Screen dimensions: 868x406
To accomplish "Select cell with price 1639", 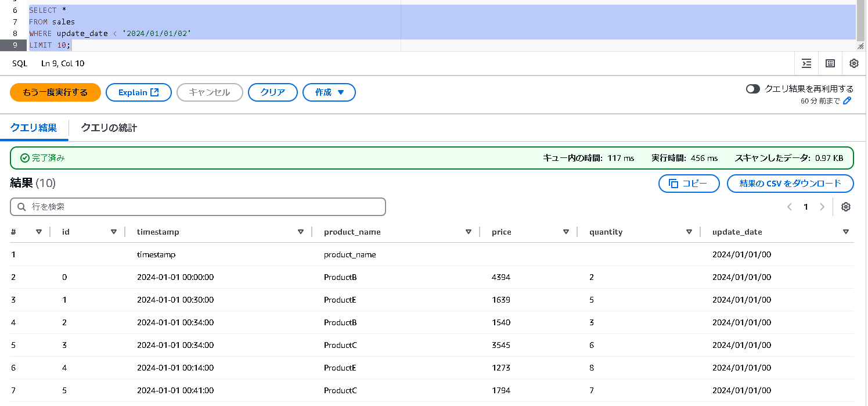I will tap(501, 300).
